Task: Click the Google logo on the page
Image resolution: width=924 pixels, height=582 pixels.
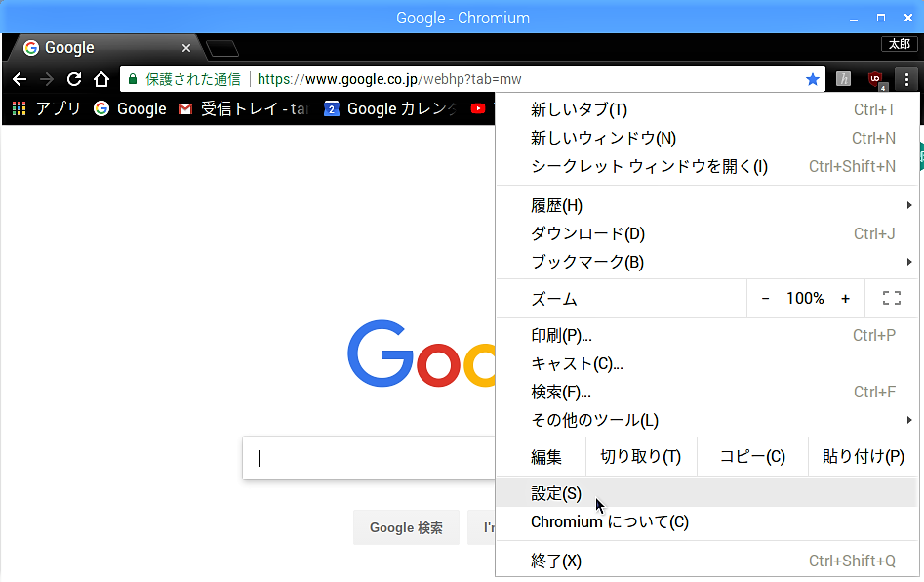Action: tap(421, 353)
